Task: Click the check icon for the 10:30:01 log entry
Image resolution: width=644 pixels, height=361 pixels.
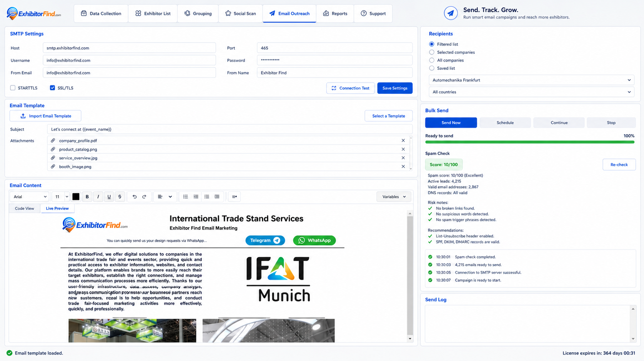Action: [430, 257]
